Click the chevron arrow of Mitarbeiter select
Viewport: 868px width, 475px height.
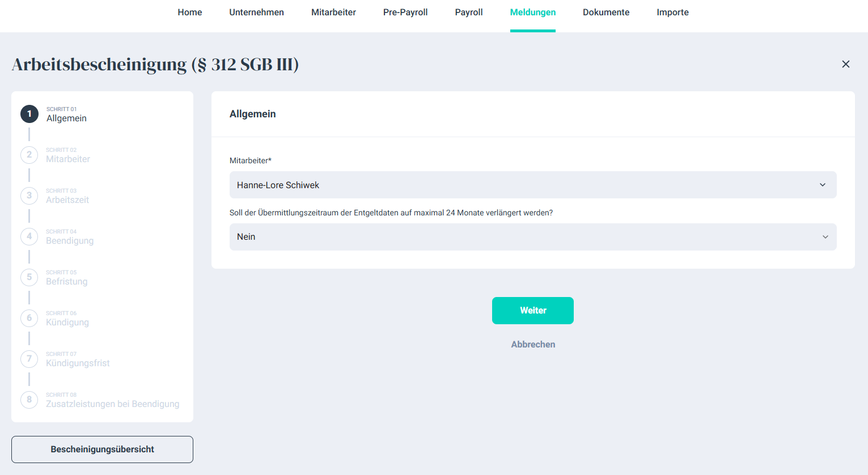tap(823, 185)
